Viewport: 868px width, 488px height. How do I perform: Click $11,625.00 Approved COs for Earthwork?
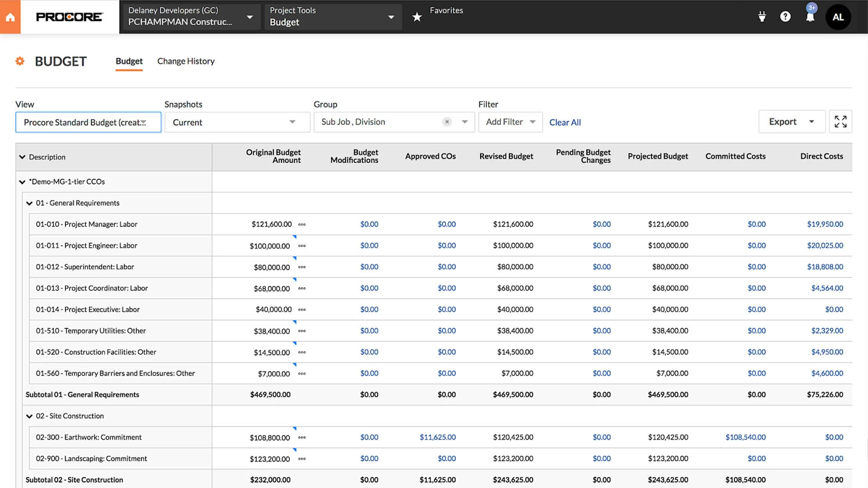tap(438, 437)
